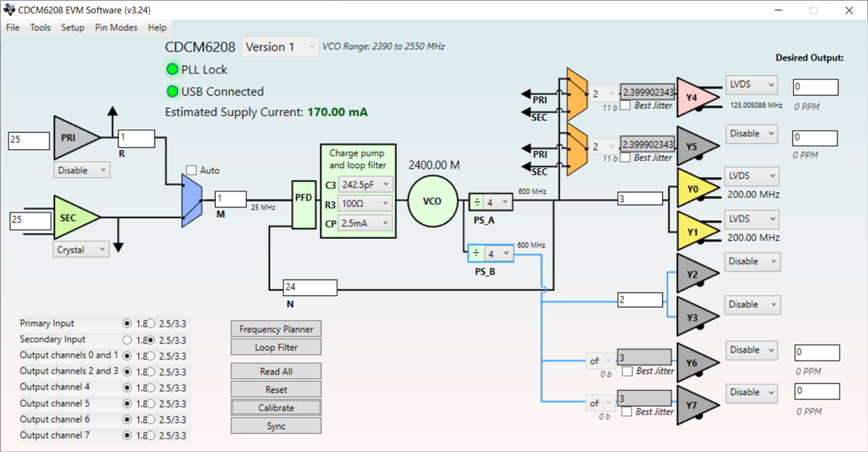Image resolution: width=868 pixels, height=452 pixels.
Task: Check Best Jitter for Y7
Action: pos(627,412)
